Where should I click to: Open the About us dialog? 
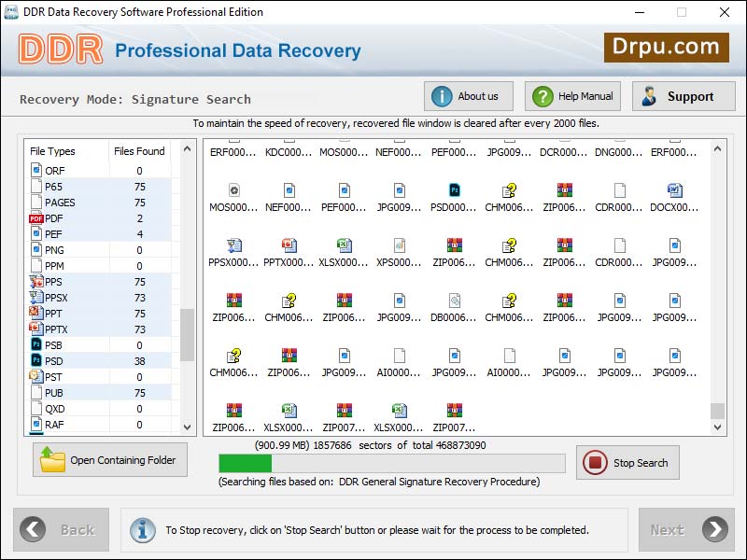coord(468,95)
